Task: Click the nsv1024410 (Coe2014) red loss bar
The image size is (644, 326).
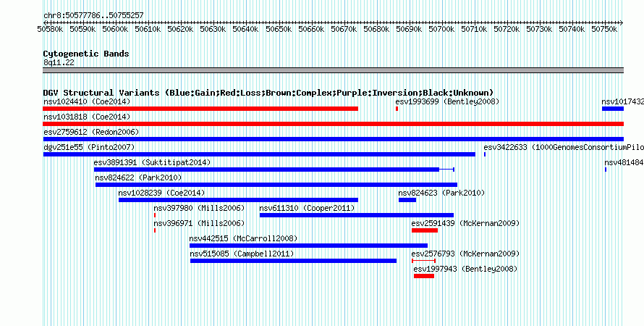Action: [x=200, y=109]
